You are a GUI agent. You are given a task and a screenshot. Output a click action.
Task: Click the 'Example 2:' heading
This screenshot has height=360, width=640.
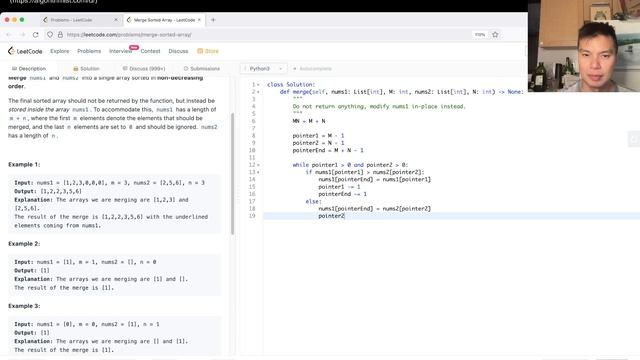[x=24, y=244]
